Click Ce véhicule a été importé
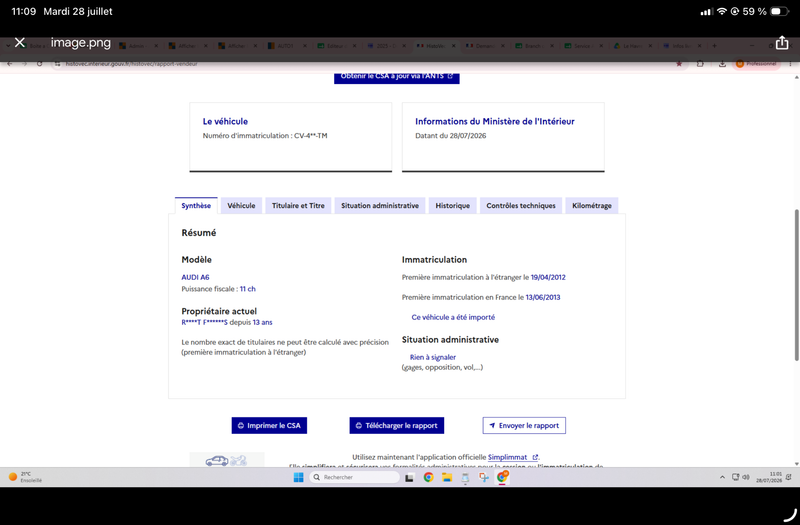 point(453,317)
